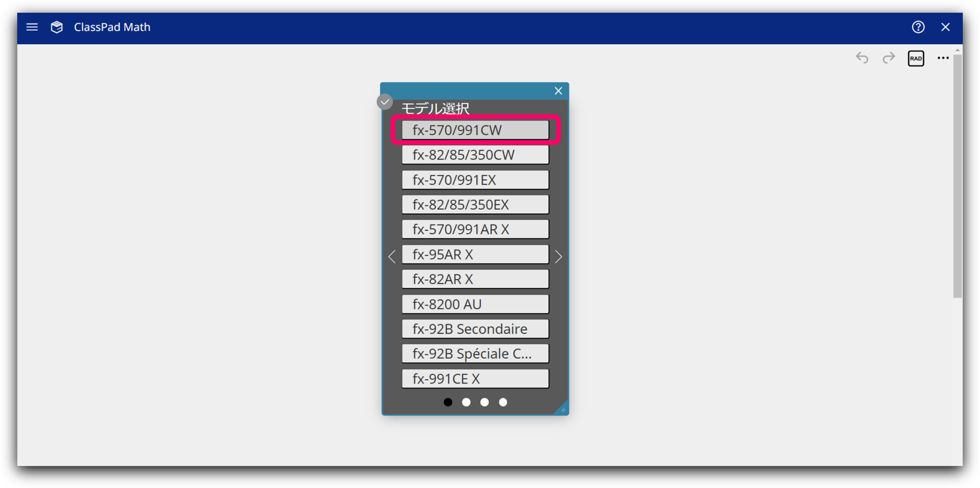
Task: Select model fx-82/85/350CW
Action: click(475, 155)
